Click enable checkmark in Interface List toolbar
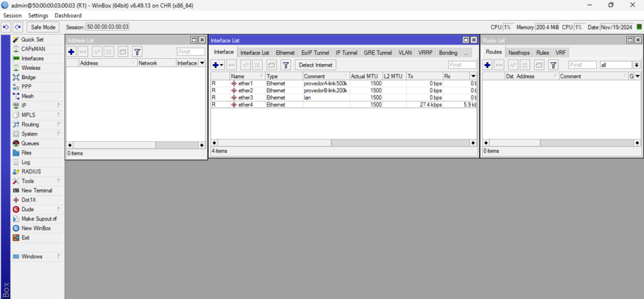Viewport: 644px width, 299px height. [246, 65]
